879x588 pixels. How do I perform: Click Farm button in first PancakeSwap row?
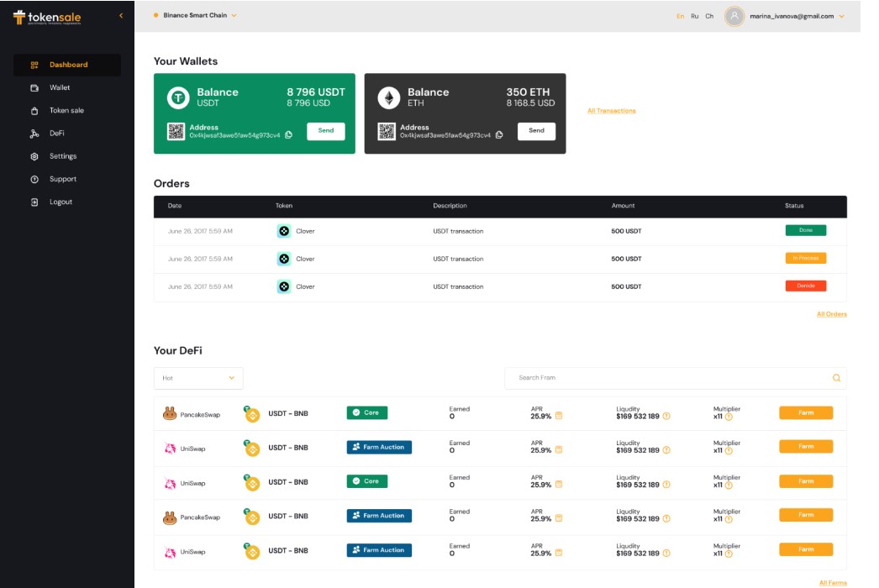point(806,412)
